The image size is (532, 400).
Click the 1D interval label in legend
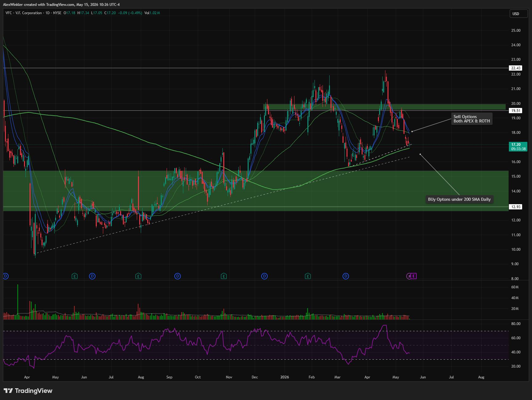coord(47,13)
